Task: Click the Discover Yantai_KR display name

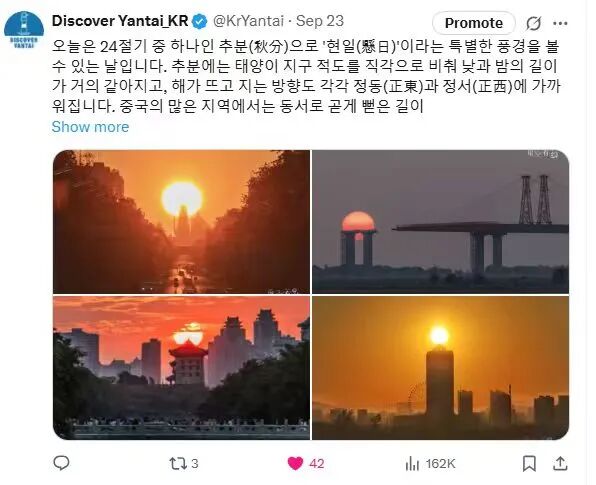Action: coord(120,21)
